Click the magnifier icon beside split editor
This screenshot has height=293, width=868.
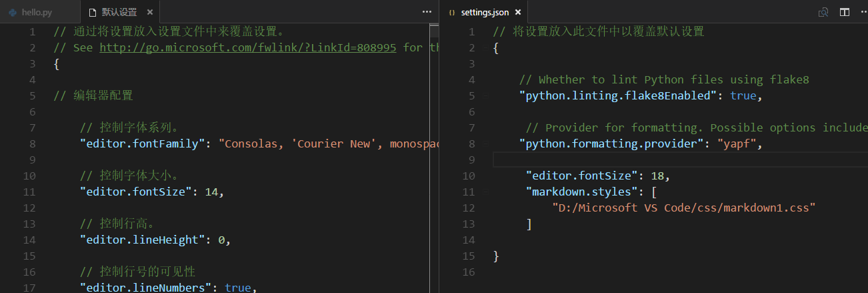click(824, 12)
